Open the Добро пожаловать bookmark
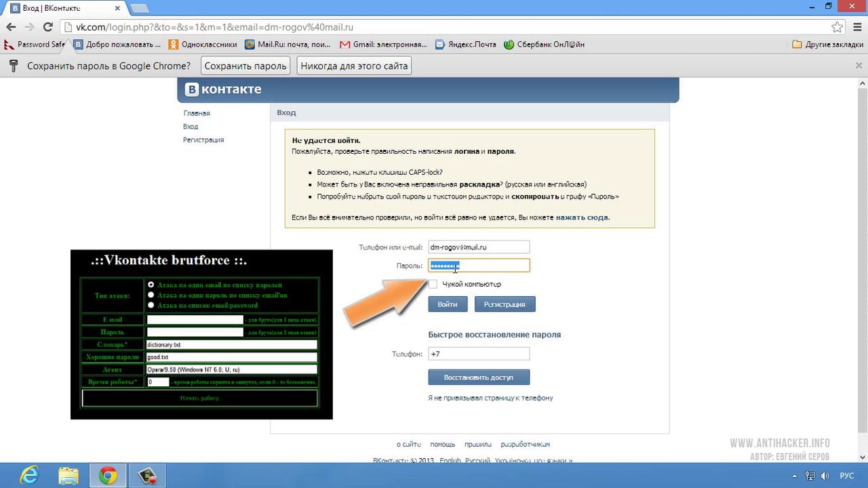Image resolution: width=868 pixels, height=488 pixels. (x=117, y=45)
